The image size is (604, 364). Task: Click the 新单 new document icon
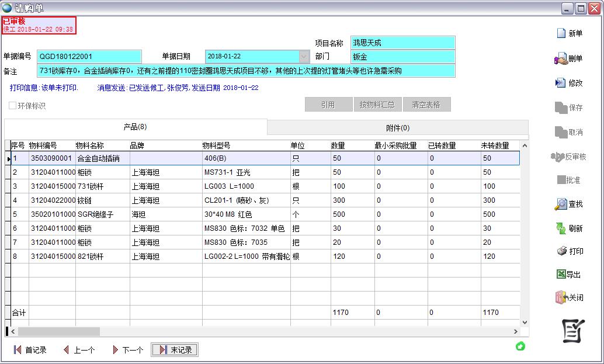(561, 33)
